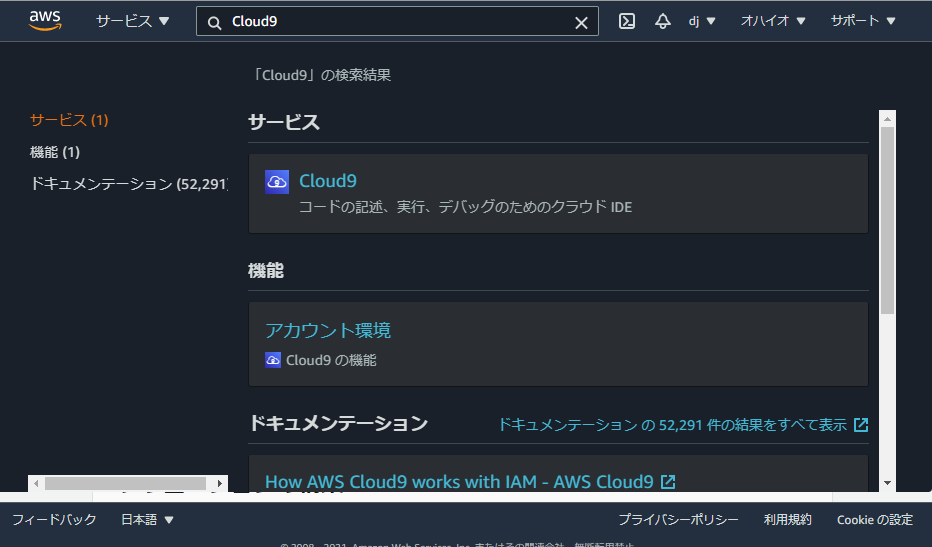Click external link icon after IAM doc title
The height and width of the screenshot is (547, 932).
pos(668,482)
